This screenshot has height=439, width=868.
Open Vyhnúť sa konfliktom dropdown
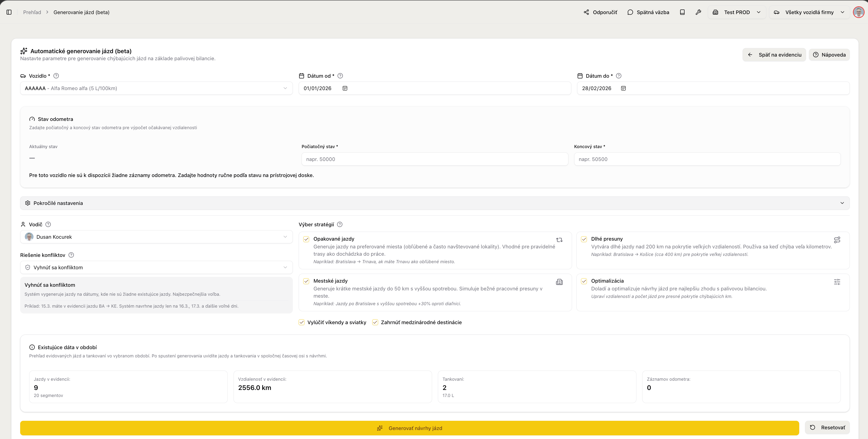(156, 267)
